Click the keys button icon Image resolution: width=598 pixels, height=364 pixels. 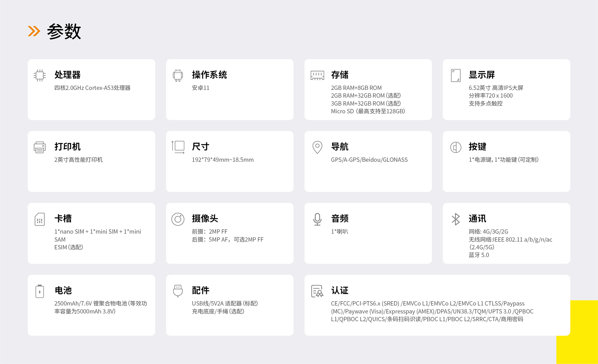456,147
